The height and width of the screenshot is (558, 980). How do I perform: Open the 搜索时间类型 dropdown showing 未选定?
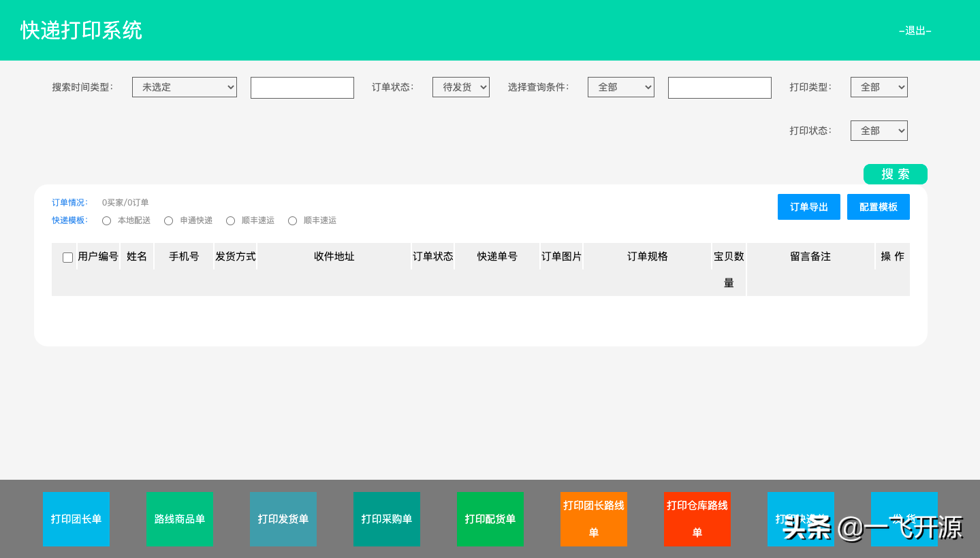(185, 87)
